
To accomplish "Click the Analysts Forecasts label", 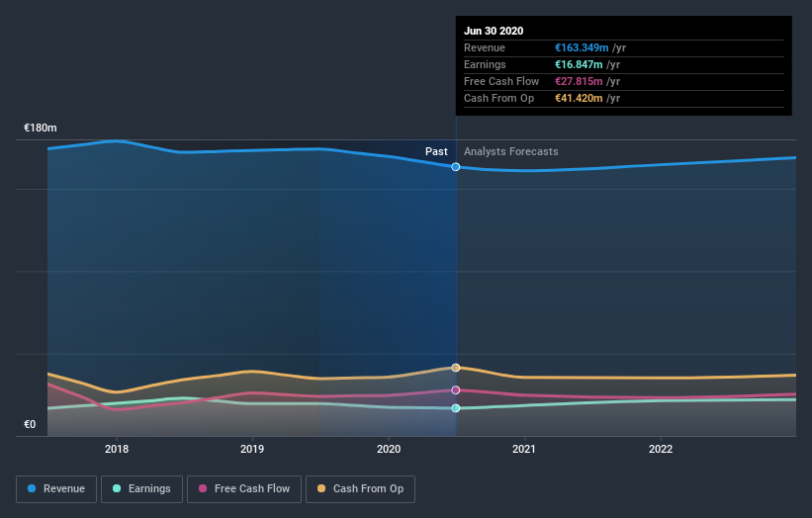I will pyautogui.click(x=511, y=151).
